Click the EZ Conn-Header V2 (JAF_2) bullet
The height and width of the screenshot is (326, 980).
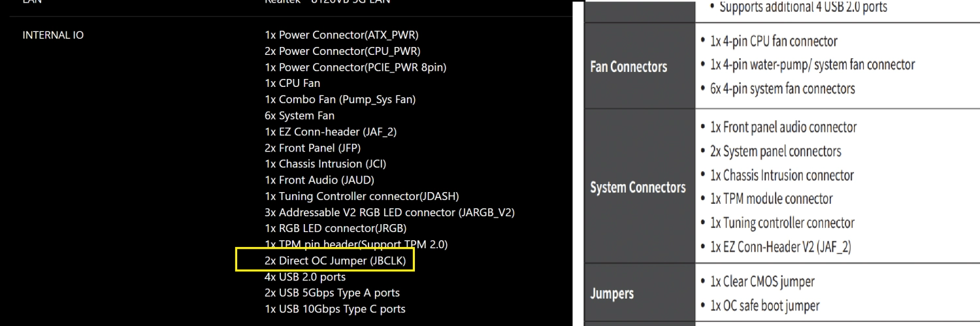[780, 247]
